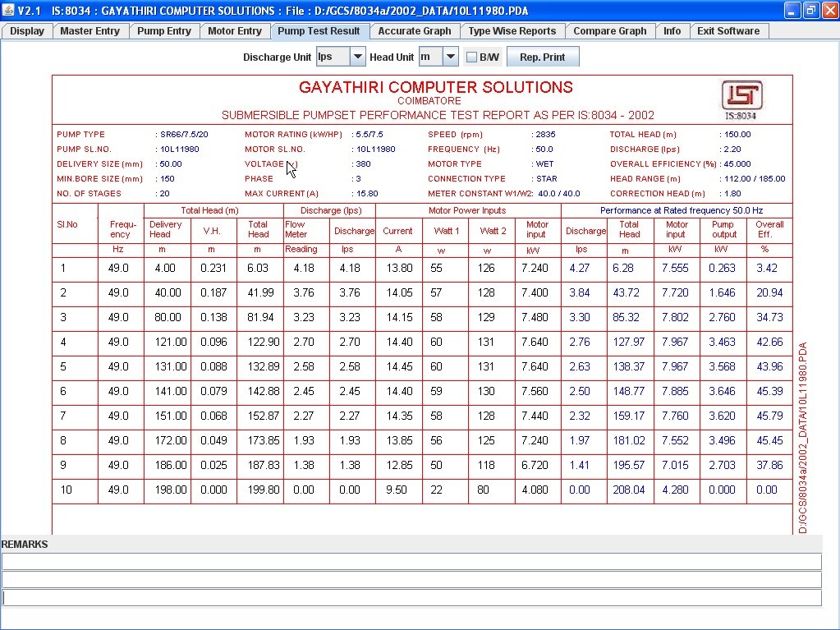
Task: Click the GAYATHIRI COMPUTER SOLUTIONS report heading
Action: (435, 87)
